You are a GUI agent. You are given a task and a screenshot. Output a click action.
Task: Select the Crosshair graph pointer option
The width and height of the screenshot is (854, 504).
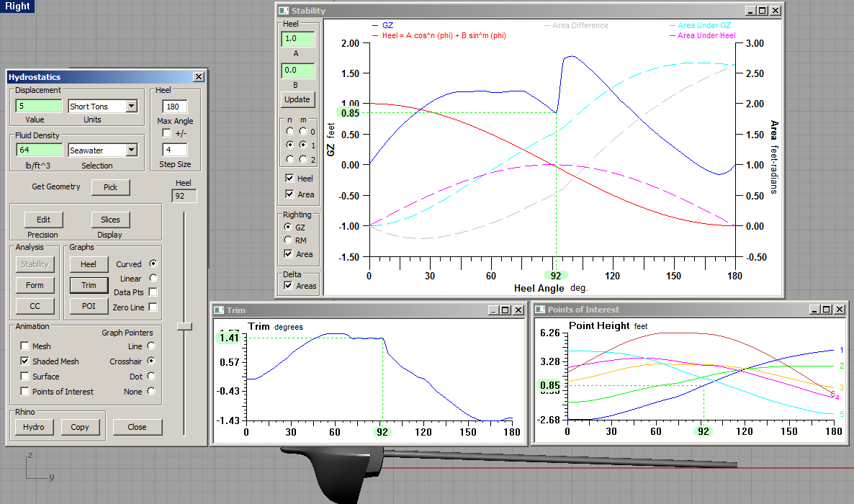pyautogui.click(x=151, y=361)
